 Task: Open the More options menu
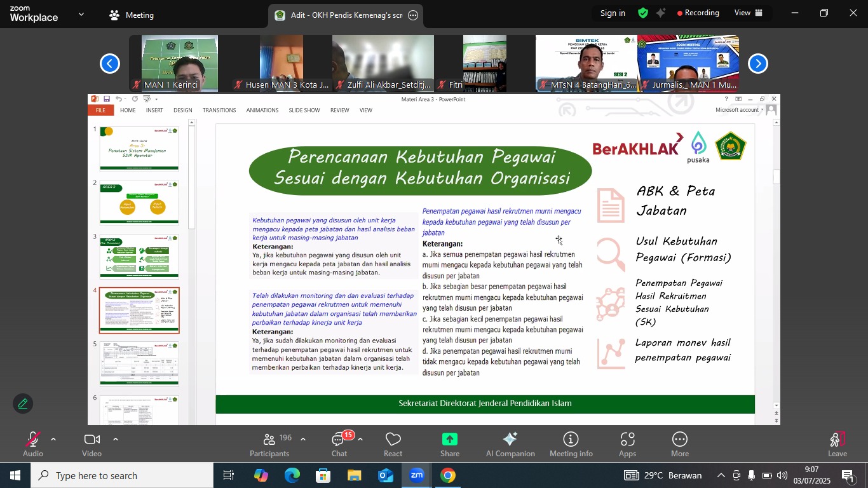tap(679, 444)
